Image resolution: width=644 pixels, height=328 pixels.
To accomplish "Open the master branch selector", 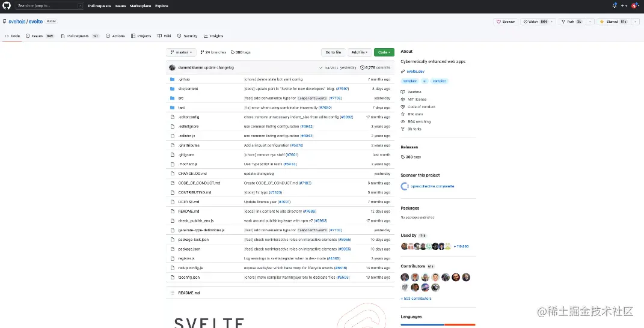I will [x=180, y=52].
